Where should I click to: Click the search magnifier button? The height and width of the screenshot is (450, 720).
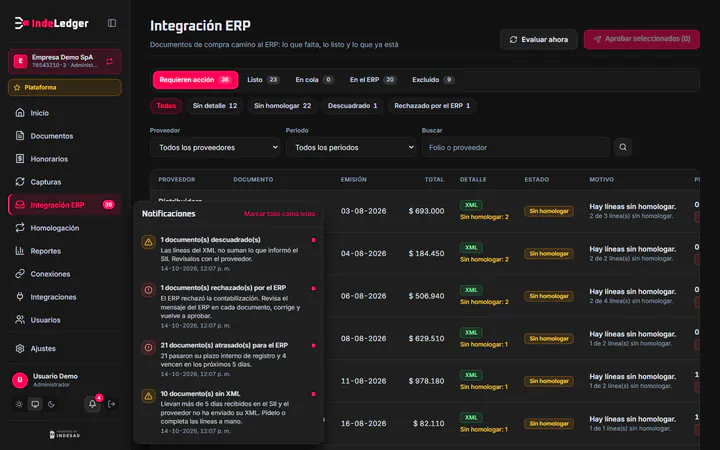point(623,147)
